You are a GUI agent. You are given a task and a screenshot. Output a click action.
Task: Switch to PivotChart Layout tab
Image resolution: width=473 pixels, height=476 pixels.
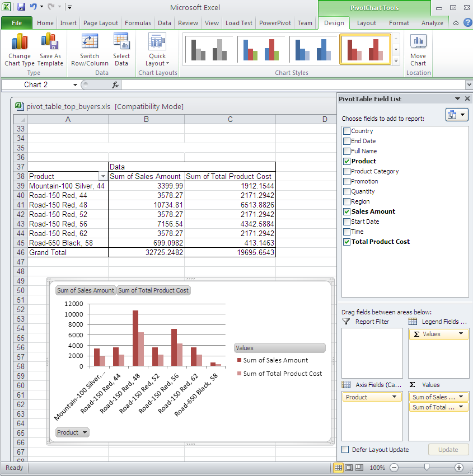tap(367, 23)
